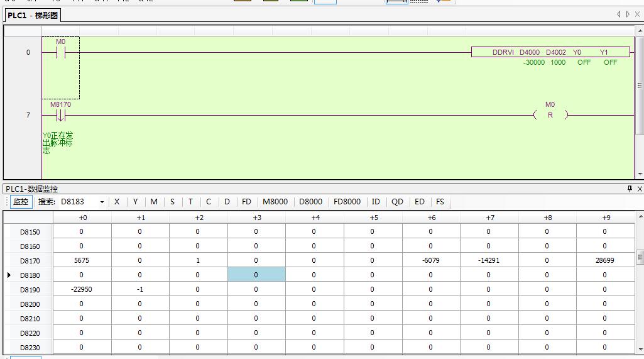
Task: Show M8000 special relay registers
Action: click(x=275, y=202)
